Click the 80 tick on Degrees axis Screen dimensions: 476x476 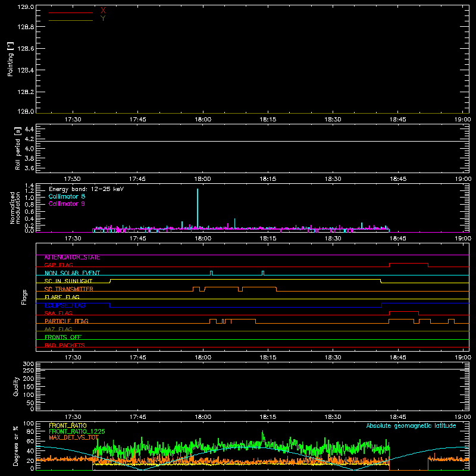[31, 431]
